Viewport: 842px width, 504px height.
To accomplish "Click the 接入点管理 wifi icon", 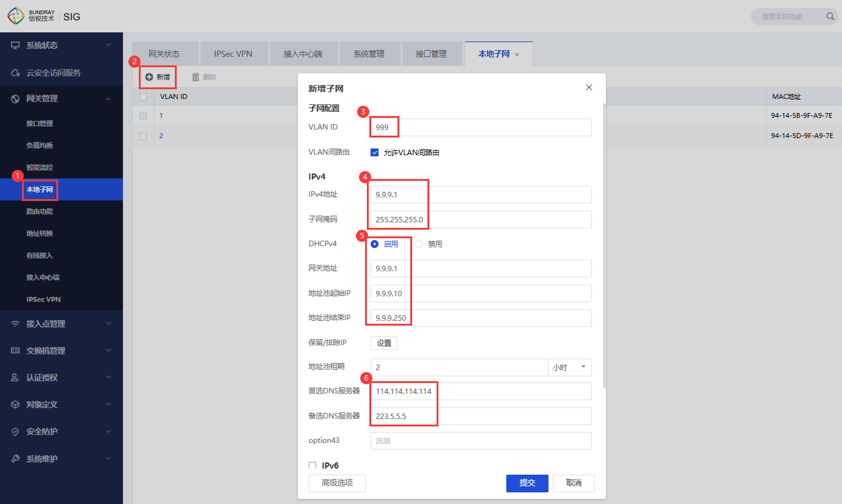I will click(15, 324).
